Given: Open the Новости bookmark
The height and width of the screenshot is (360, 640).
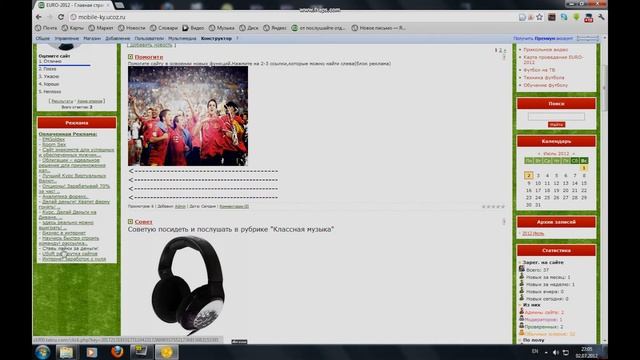Looking at the screenshot, I should [131, 28].
